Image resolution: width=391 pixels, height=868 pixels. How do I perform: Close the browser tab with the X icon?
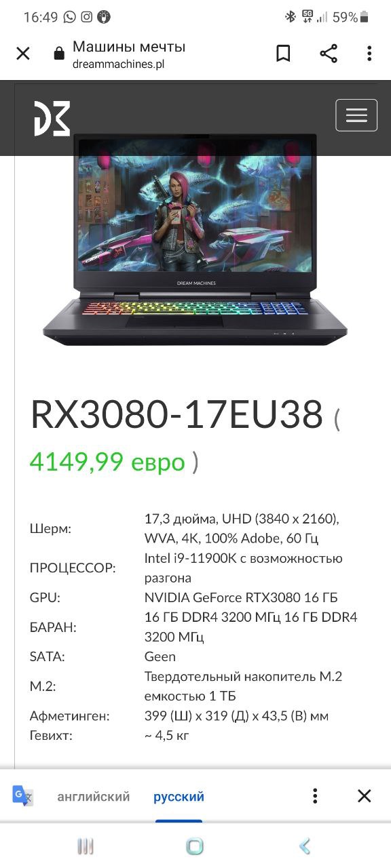23,54
